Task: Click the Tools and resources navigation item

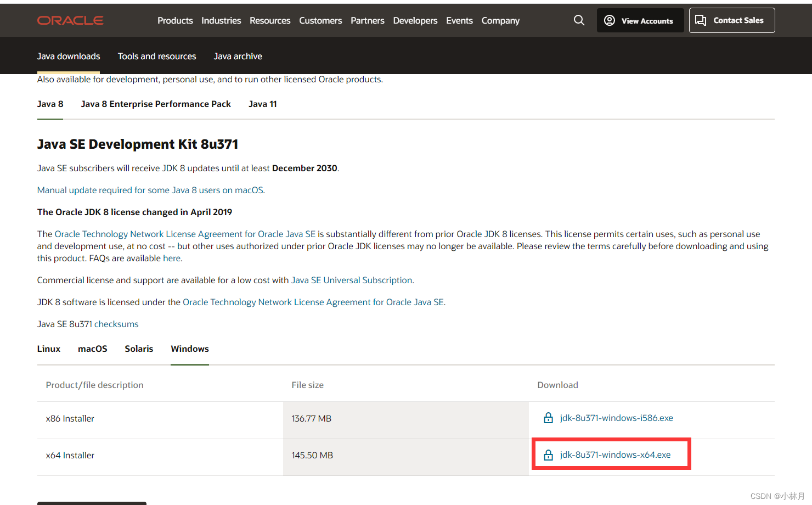Action: pyautogui.click(x=157, y=56)
